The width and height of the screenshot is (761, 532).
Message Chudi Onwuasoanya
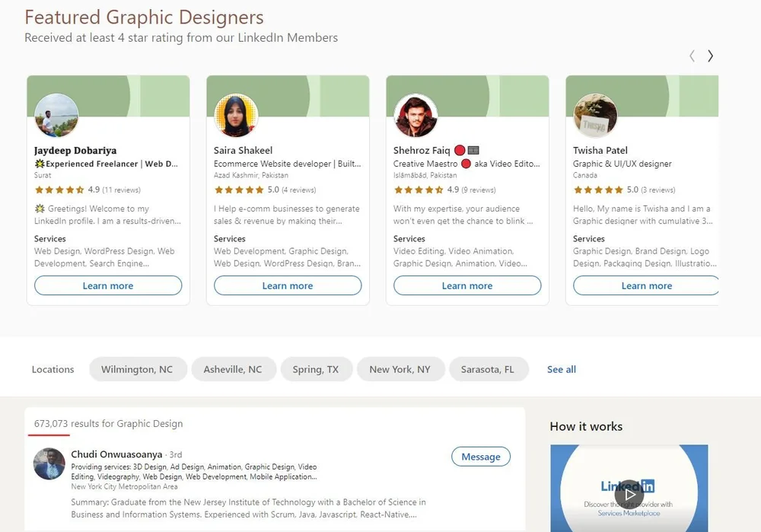tap(481, 457)
